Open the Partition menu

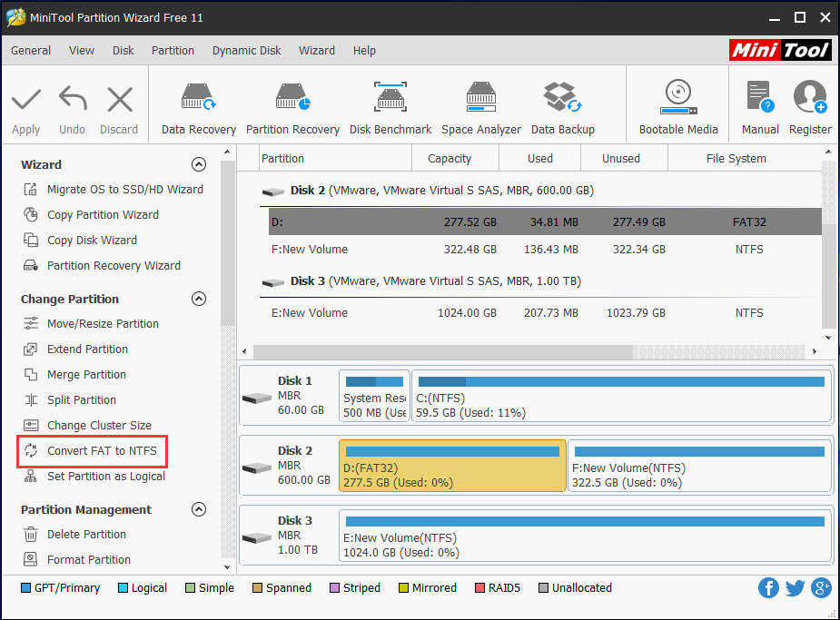(173, 51)
